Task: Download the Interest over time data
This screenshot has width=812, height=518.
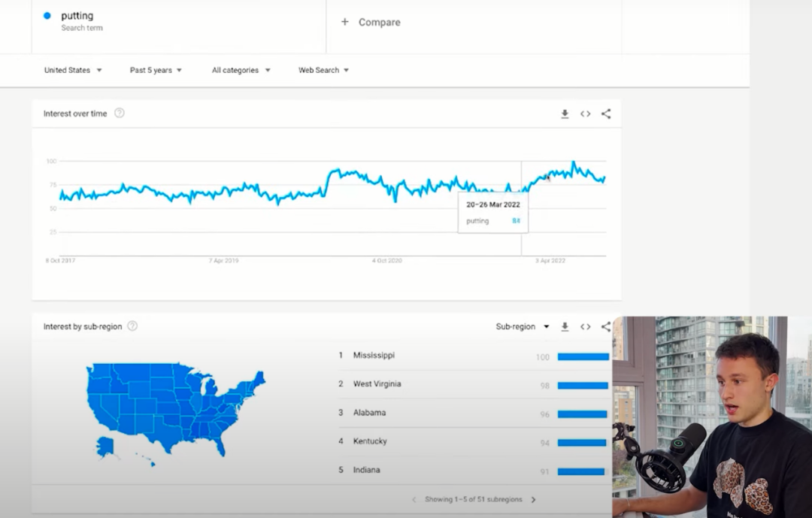Action: coord(565,114)
